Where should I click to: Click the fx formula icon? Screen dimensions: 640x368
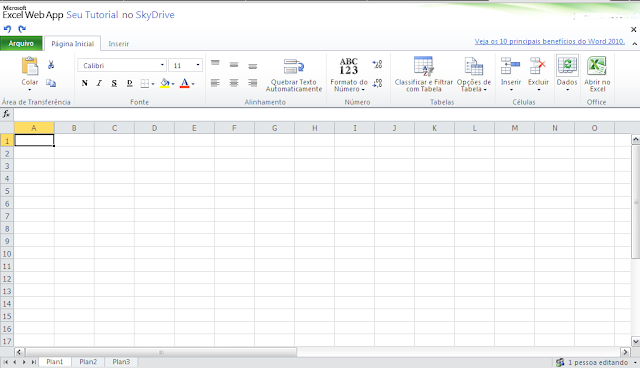[x=7, y=114]
